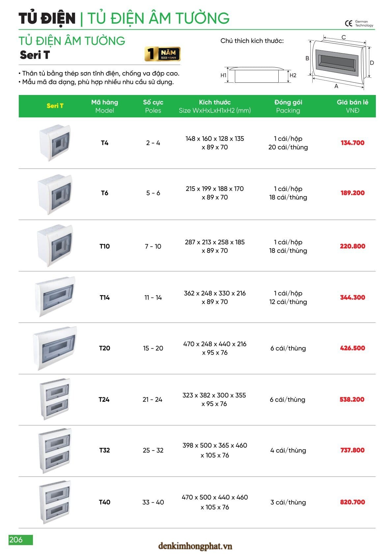Click the page number 206 box
The image size is (392, 555).
(20, 540)
